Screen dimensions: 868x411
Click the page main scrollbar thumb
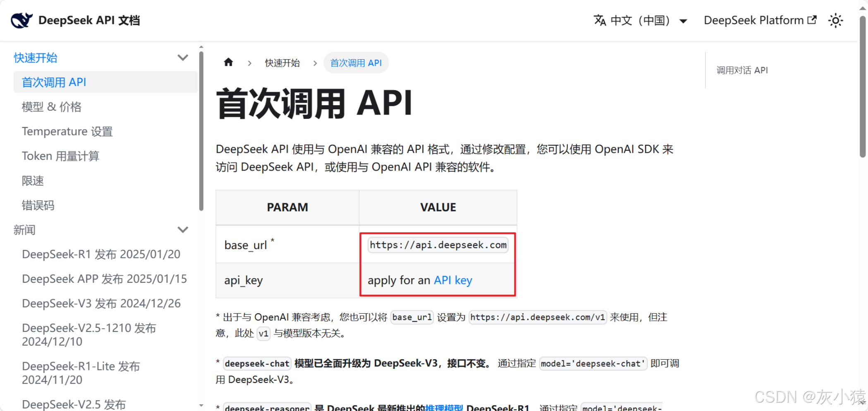(x=862, y=87)
